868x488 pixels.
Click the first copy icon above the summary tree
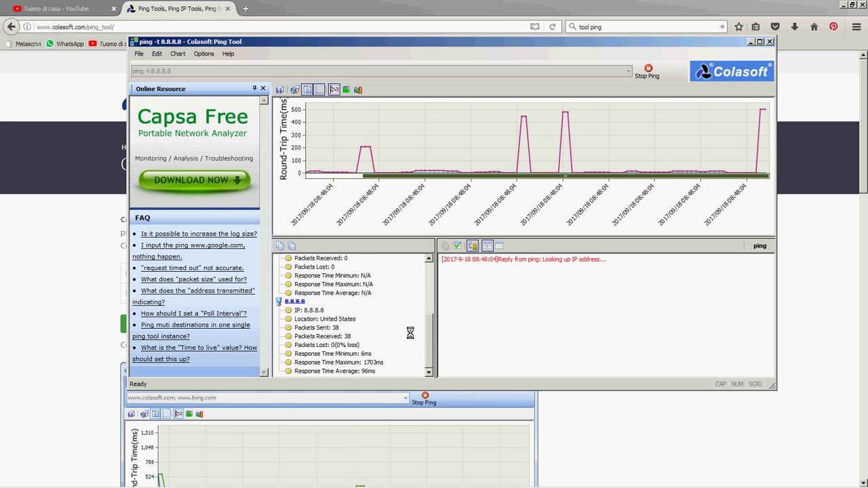pos(280,246)
